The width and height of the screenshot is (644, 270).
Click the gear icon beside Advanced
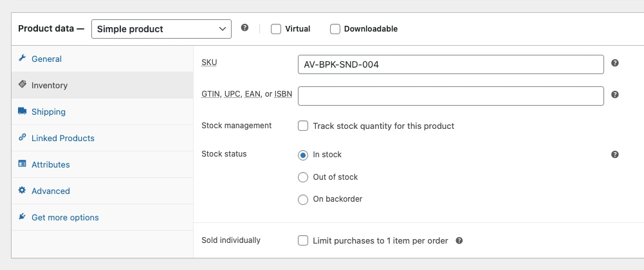tap(22, 190)
